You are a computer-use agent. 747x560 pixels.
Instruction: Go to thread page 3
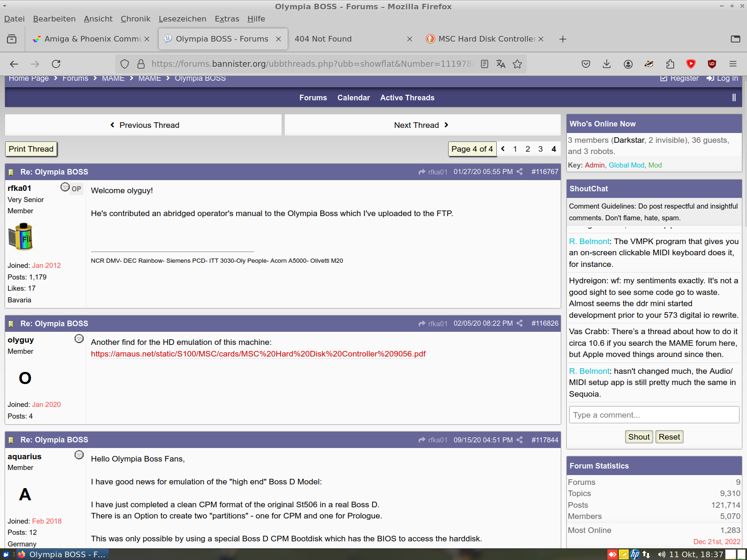[540, 149]
